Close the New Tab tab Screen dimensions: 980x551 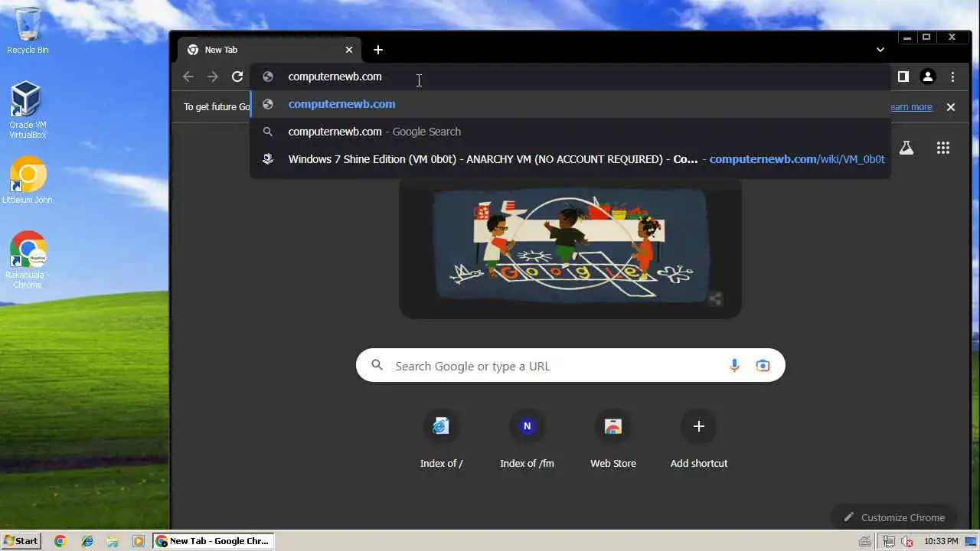349,50
